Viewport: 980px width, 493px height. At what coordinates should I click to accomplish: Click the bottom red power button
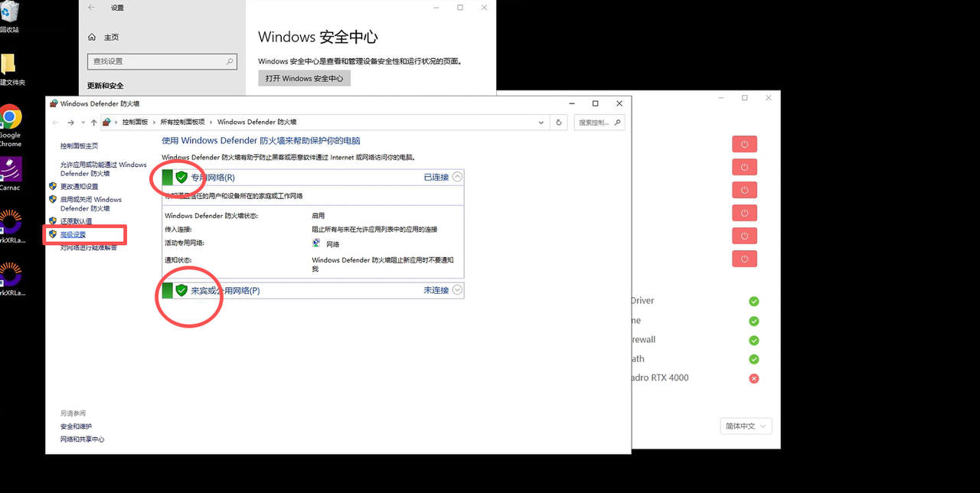744,259
